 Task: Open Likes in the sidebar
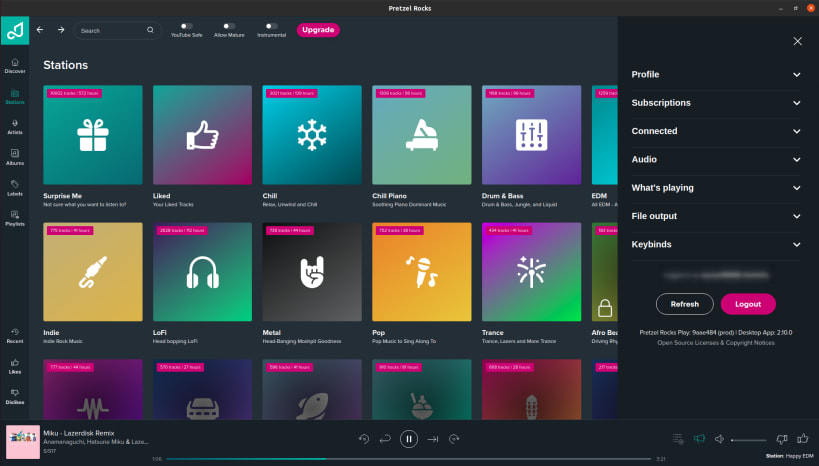point(15,367)
